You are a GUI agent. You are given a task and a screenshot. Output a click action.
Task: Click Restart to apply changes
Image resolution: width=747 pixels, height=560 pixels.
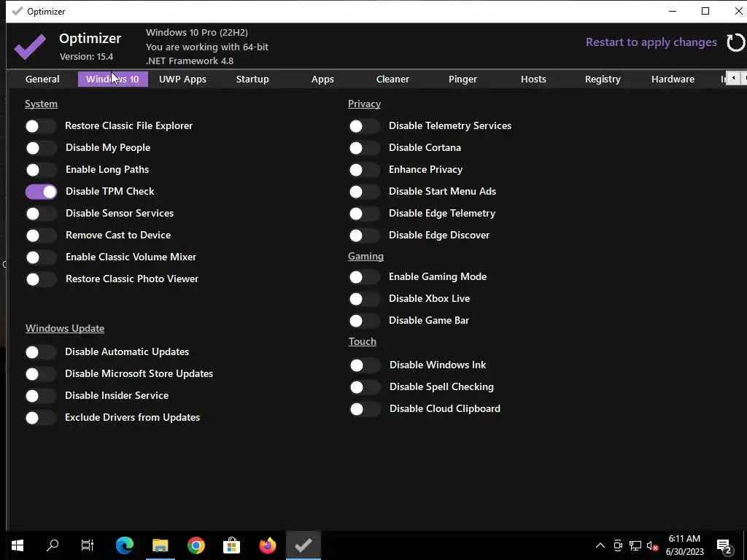pyautogui.click(x=651, y=42)
